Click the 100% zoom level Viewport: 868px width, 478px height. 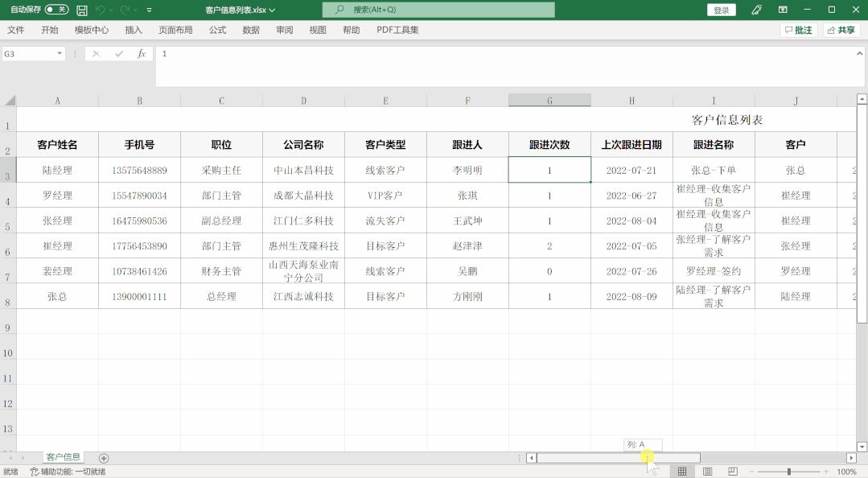(x=847, y=472)
